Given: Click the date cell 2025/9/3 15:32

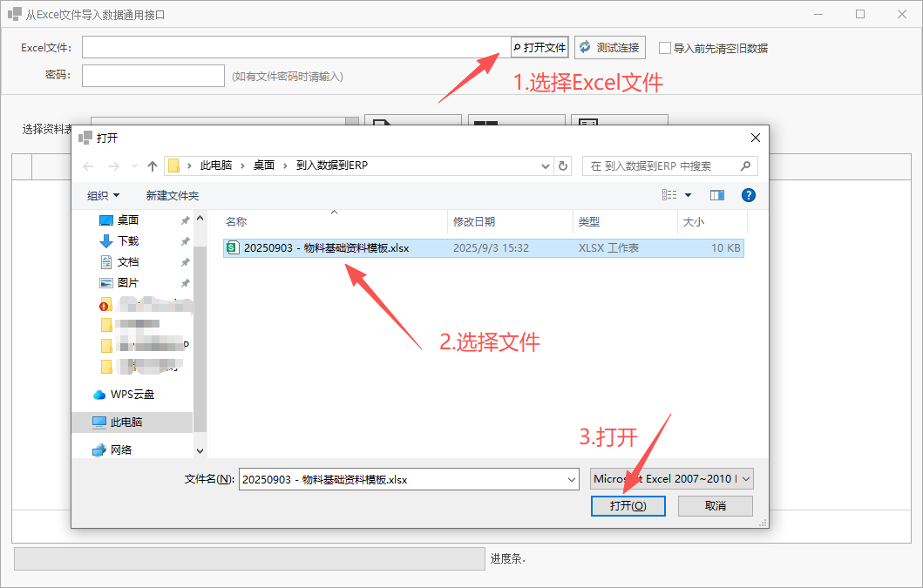Looking at the screenshot, I should coord(491,248).
